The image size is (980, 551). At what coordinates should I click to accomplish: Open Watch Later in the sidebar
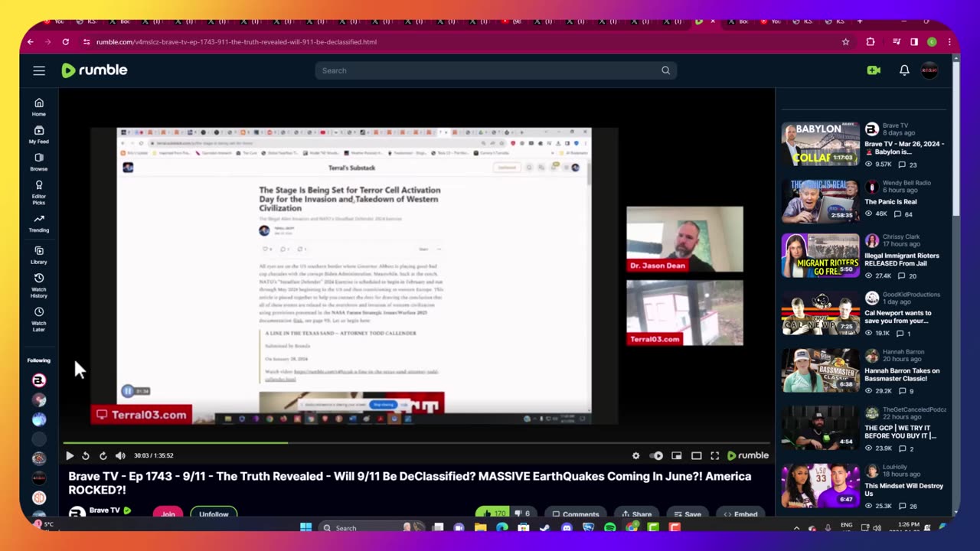click(x=38, y=320)
